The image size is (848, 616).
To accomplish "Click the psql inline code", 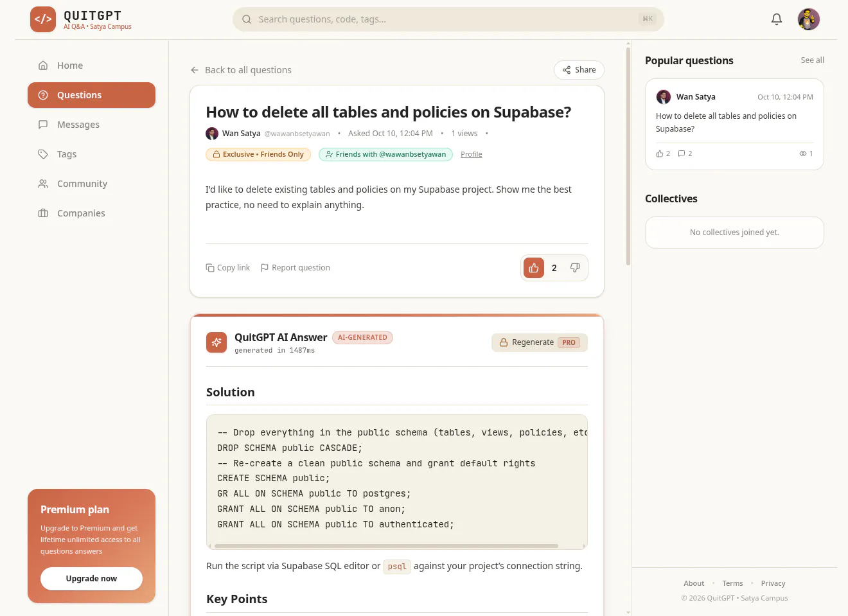I will 397,567.
